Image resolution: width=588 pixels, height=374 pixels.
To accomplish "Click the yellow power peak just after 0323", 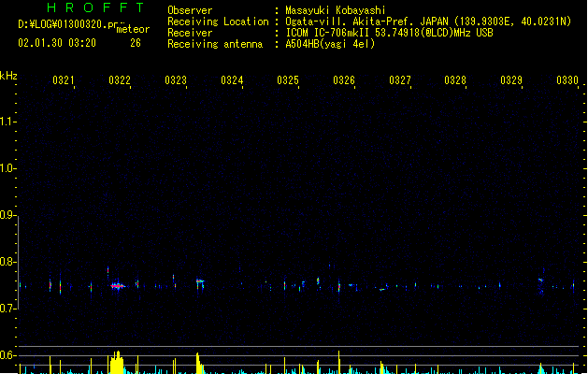I will [x=198, y=363].
